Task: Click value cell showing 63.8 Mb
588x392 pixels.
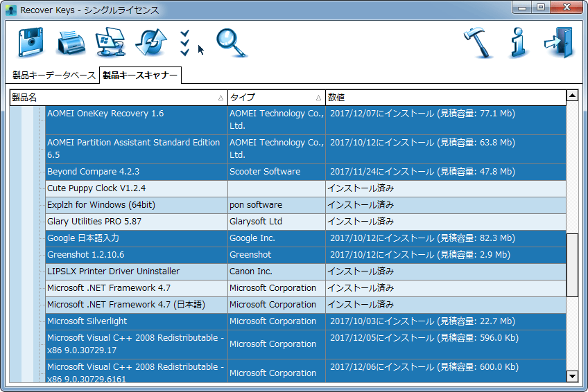Action: (x=445, y=149)
